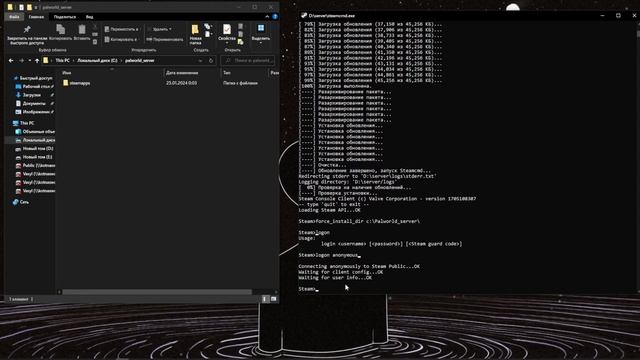Switch to large icons view in status bar

coord(273,299)
